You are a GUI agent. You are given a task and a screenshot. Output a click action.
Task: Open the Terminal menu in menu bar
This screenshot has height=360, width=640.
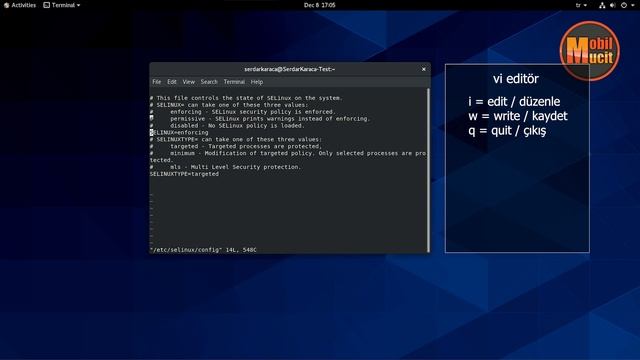tap(234, 82)
